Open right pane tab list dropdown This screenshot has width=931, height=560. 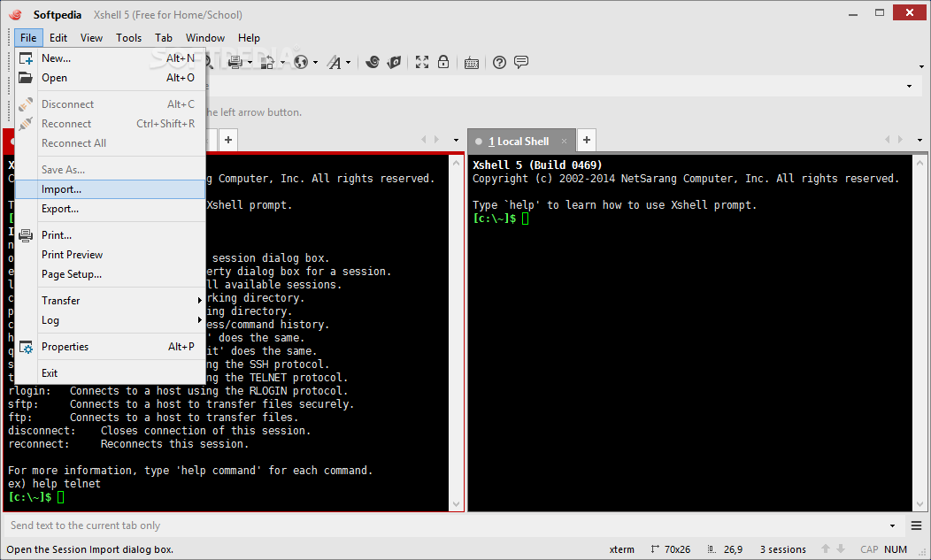coord(919,140)
